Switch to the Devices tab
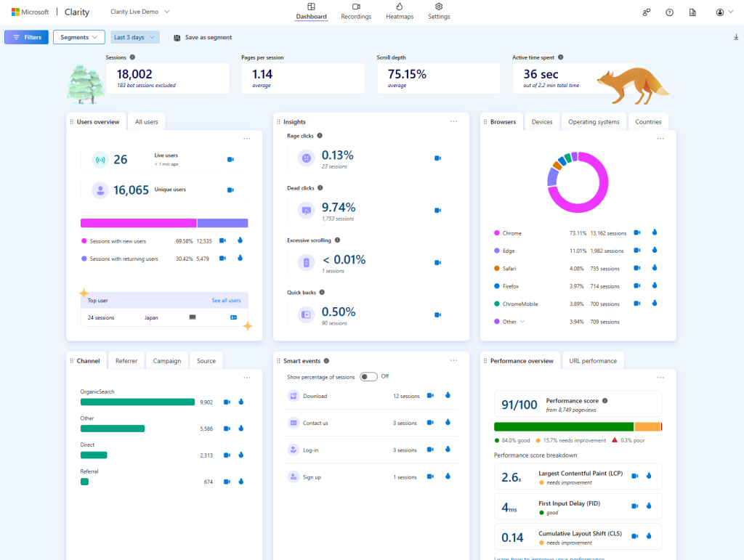The width and height of the screenshot is (744, 560). coord(542,121)
